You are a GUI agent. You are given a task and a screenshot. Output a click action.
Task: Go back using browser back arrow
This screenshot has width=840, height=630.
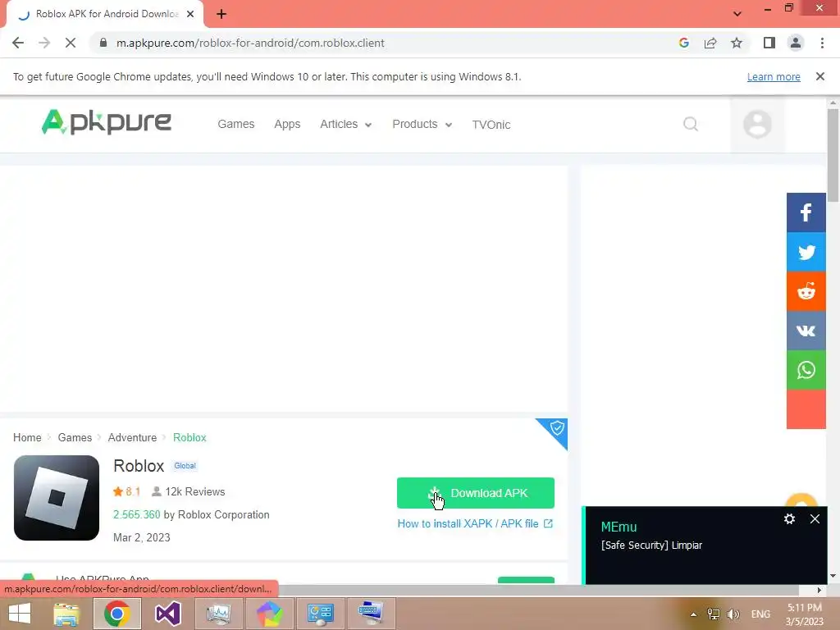(x=18, y=43)
